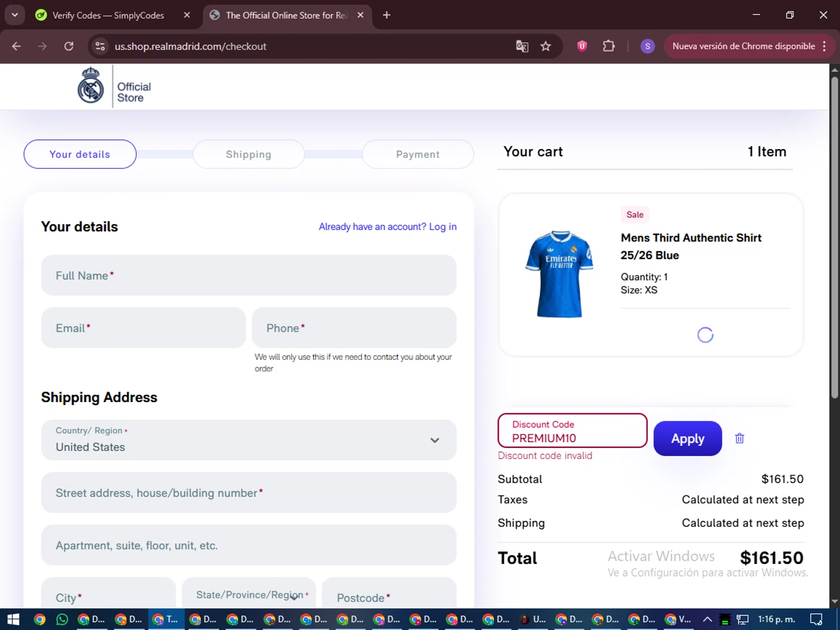Viewport: 840px width, 630px height.
Task: Click the clock showing 1:16 p. m.
Action: 776,619
